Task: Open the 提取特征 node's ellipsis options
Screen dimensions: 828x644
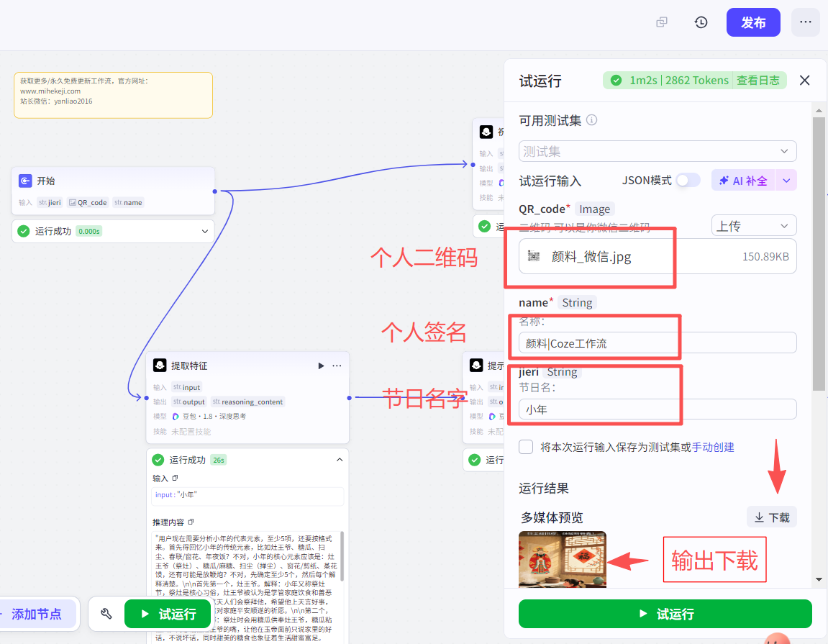Action: click(x=337, y=366)
